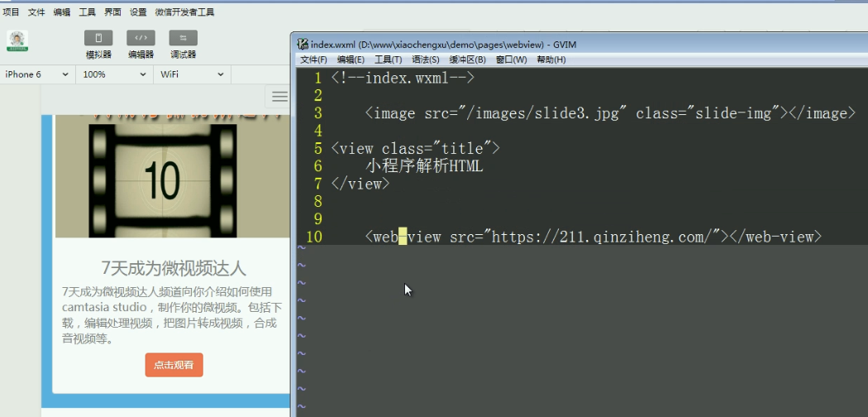Open GVIM 编辑(E) menu
Image resolution: width=868 pixels, height=417 pixels.
pos(351,60)
